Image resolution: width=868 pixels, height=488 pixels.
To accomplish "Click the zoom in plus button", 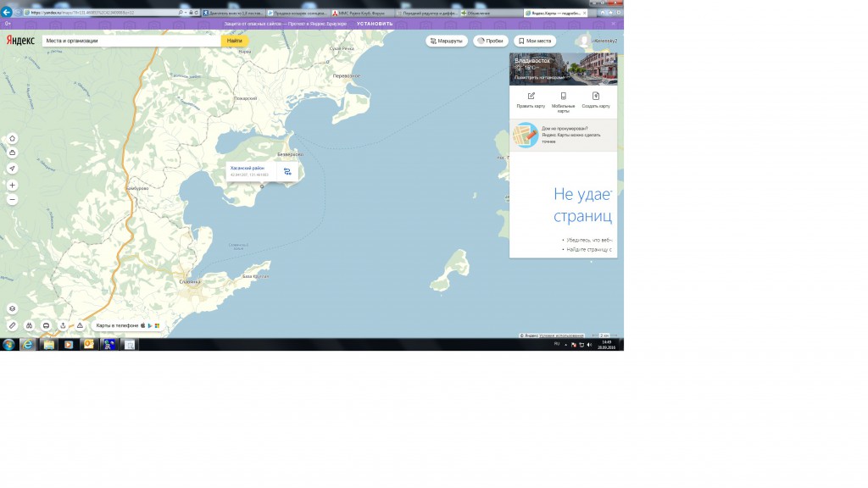I will [12, 185].
